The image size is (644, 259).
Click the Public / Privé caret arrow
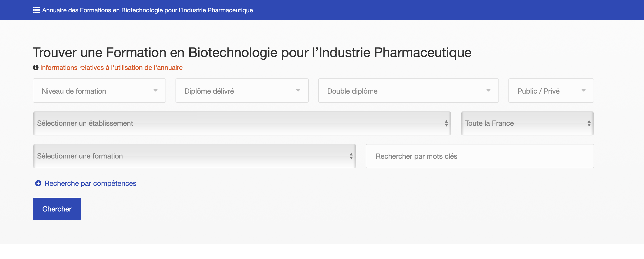coord(583,91)
